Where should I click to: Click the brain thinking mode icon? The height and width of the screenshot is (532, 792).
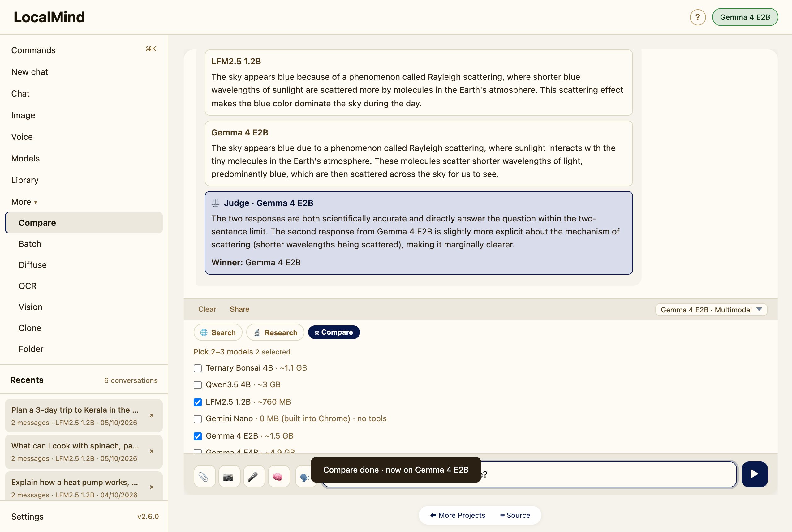(278, 477)
